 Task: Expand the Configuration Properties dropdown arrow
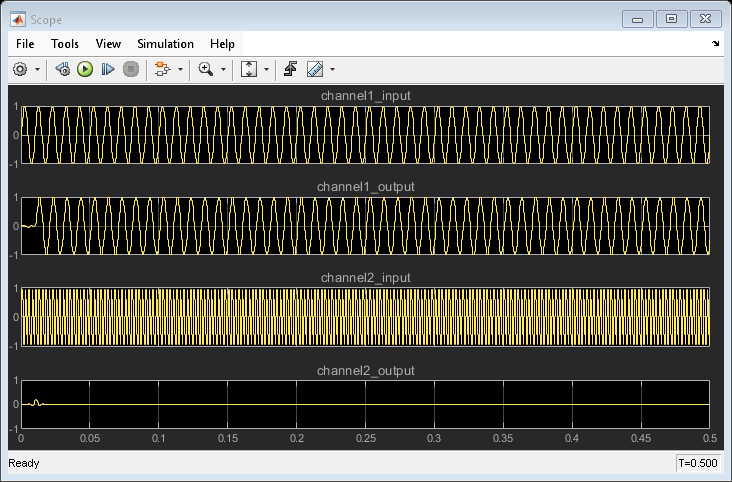click(x=38, y=70)
